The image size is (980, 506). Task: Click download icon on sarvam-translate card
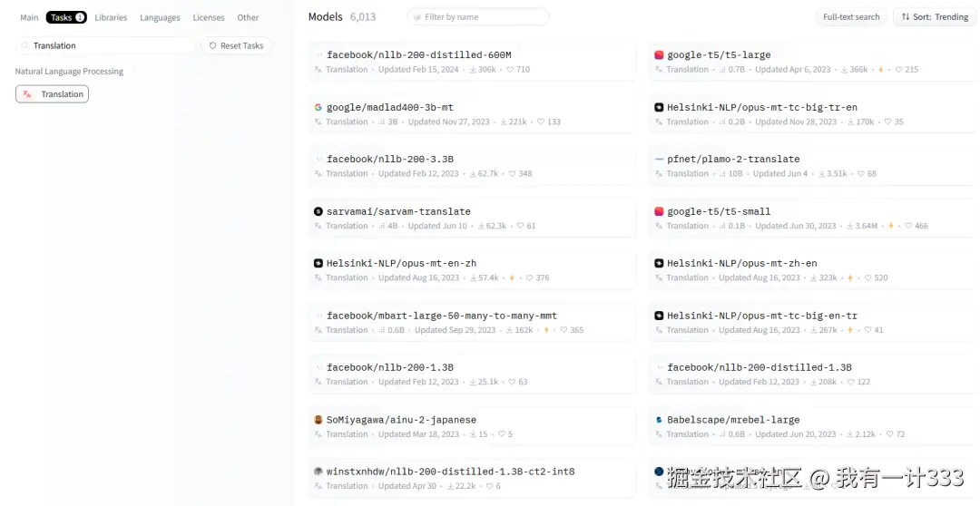pos(481,226)
